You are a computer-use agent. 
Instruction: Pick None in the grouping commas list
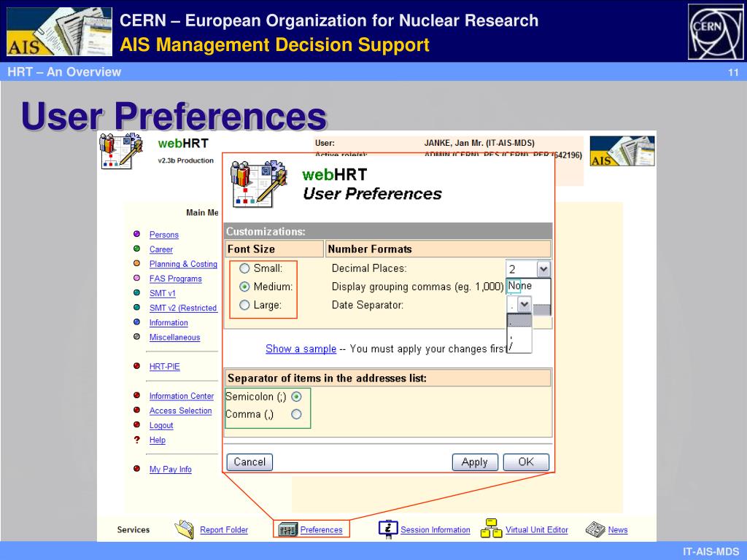[520, 286]
